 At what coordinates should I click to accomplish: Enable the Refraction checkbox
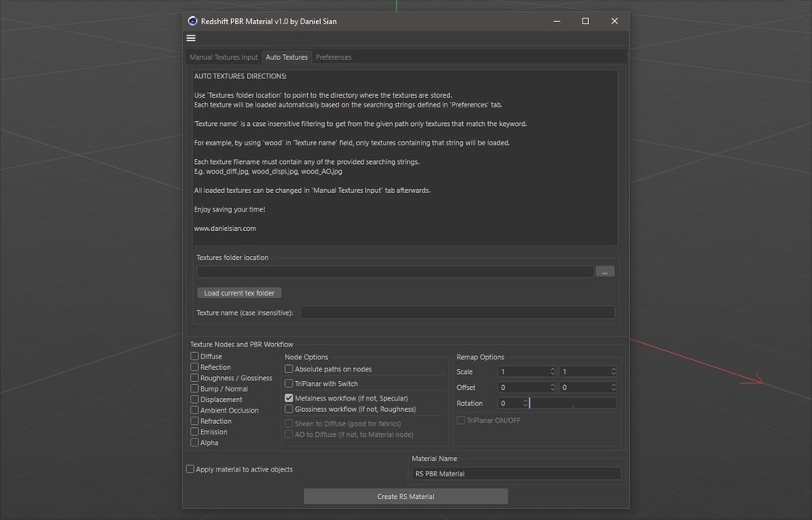coord(194,421)
